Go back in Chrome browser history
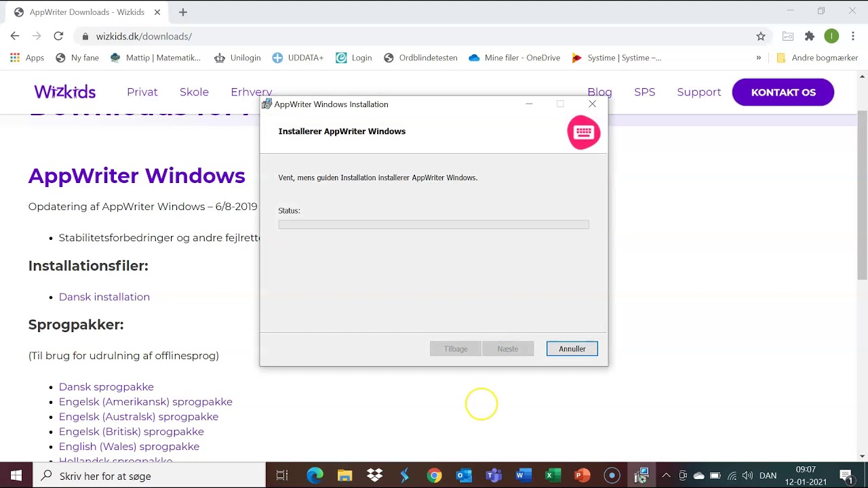This screenshot has width=868, height=488. 15,36
